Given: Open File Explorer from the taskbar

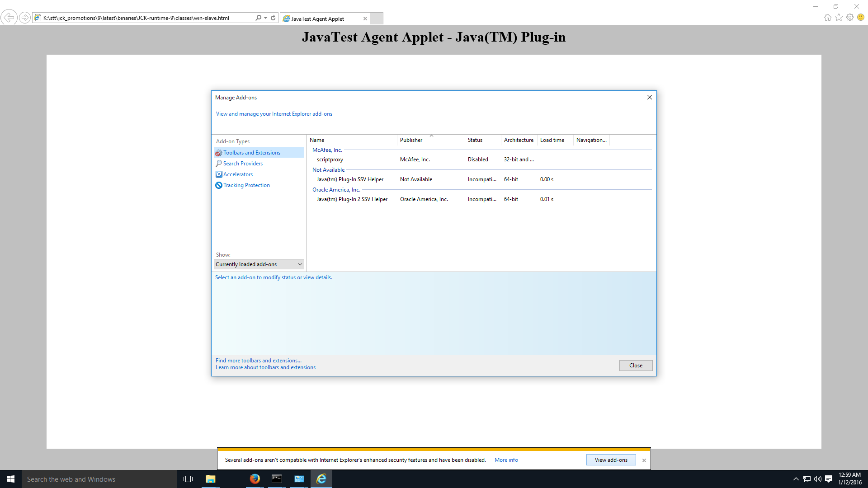Looking at the screenshot, I should pyautogui.click(x=211, y=479).
